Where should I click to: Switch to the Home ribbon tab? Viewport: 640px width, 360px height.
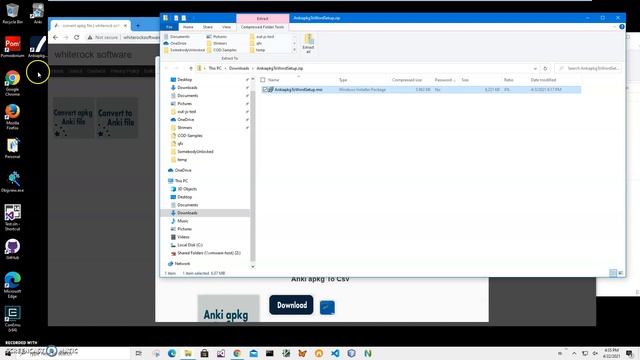(188, 27)
